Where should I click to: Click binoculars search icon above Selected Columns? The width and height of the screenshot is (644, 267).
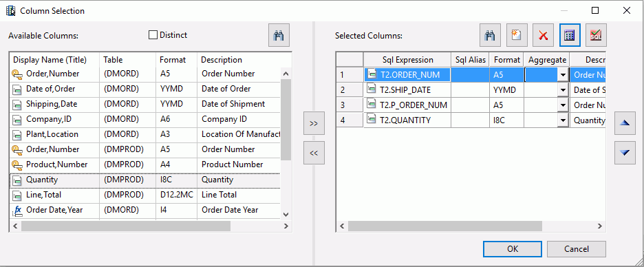click(x=490, y=35)
